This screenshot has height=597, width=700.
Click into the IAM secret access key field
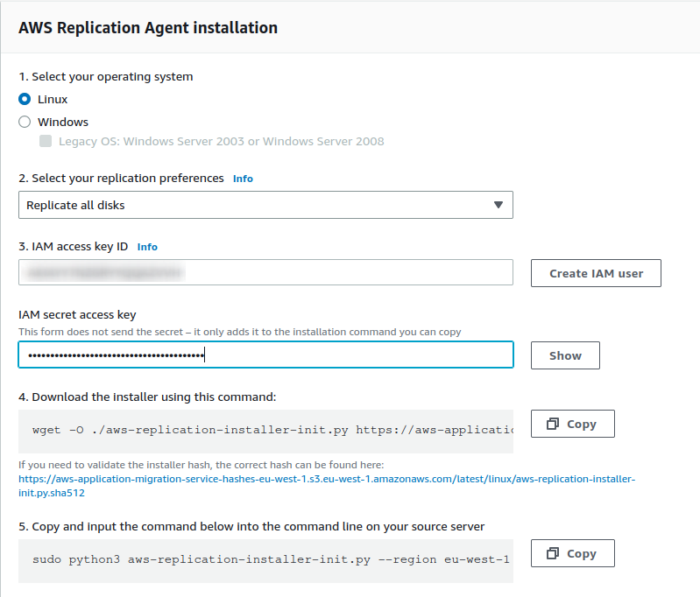tap(265, 355)
